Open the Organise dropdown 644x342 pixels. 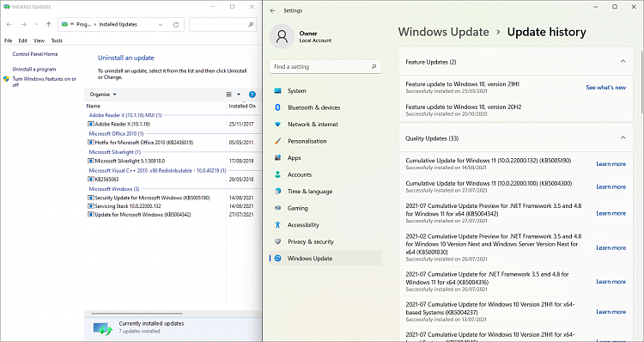pyautogui.click(x=103, y=95)
